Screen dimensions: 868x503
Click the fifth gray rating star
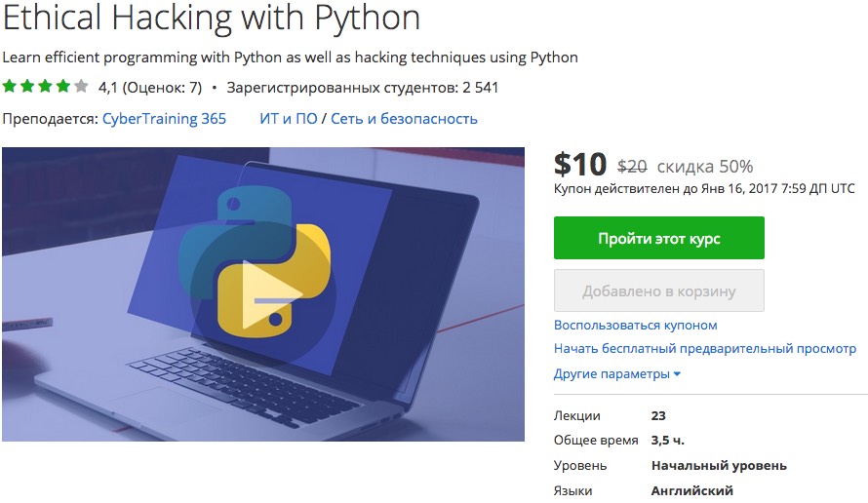(80, 86)
